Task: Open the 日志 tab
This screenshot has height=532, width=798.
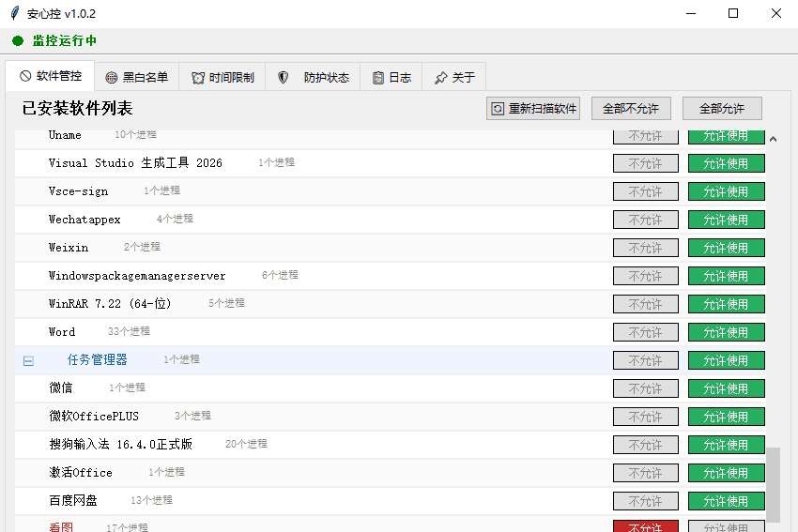Action: [x=391, y=77]
